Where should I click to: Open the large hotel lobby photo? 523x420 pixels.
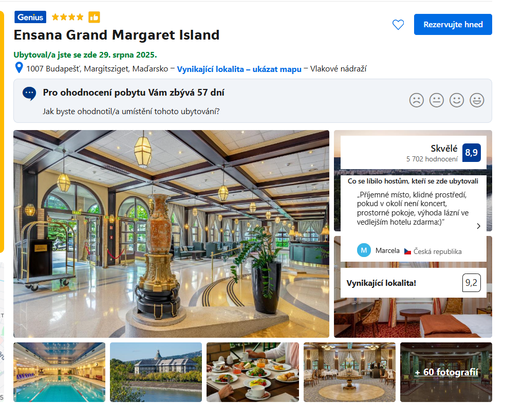[x=171, y=234]
